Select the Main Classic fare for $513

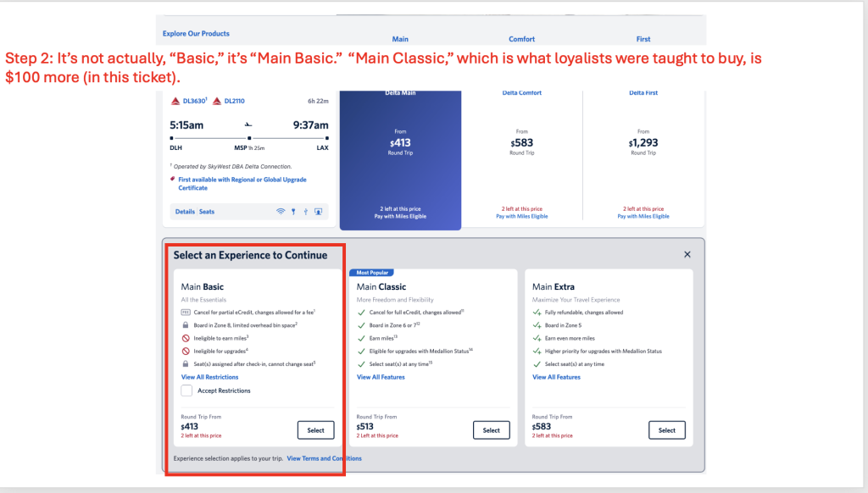tap(492, 429)
